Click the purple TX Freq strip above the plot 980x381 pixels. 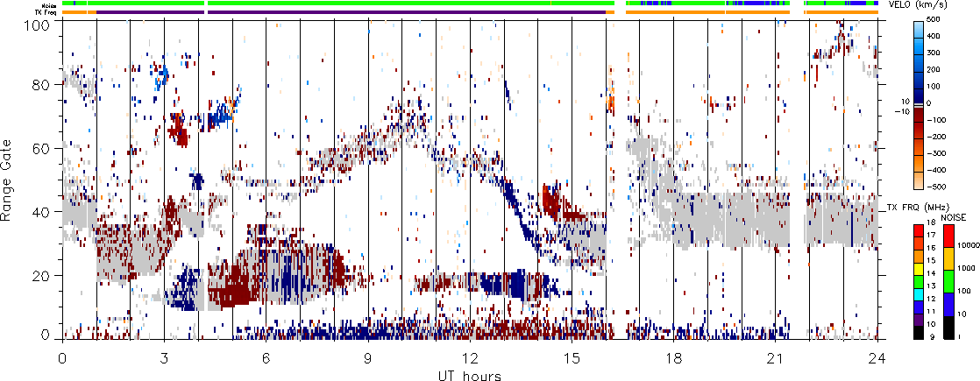351,12
